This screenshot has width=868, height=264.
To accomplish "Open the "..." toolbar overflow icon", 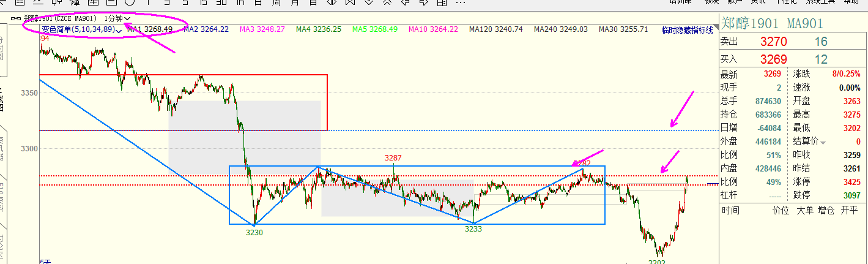I will (x=460, y=2).
